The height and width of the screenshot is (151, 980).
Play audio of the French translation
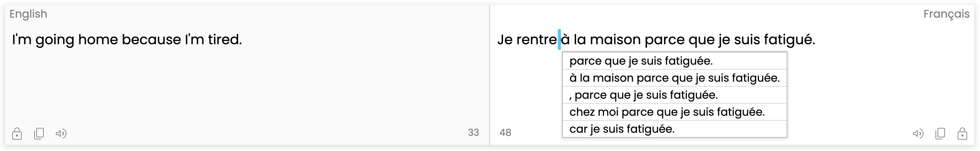pos(918,133)
